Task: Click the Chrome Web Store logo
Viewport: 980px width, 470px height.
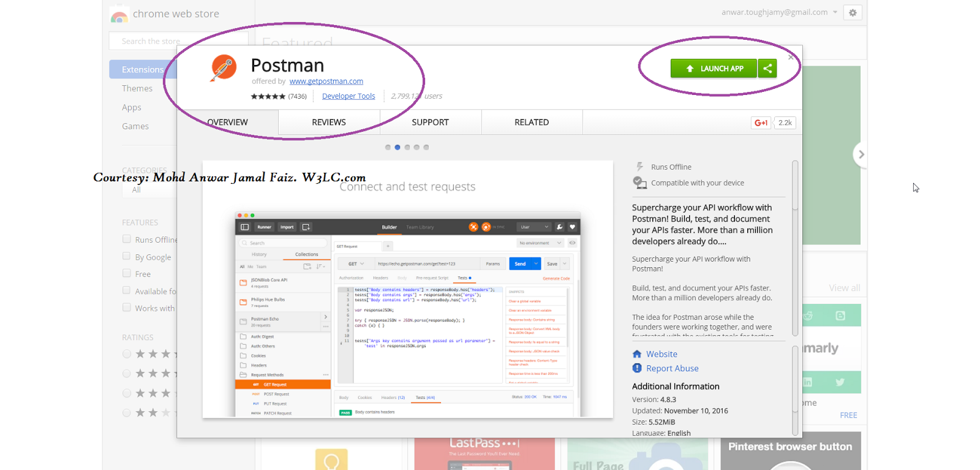Action: pos(119,15)
